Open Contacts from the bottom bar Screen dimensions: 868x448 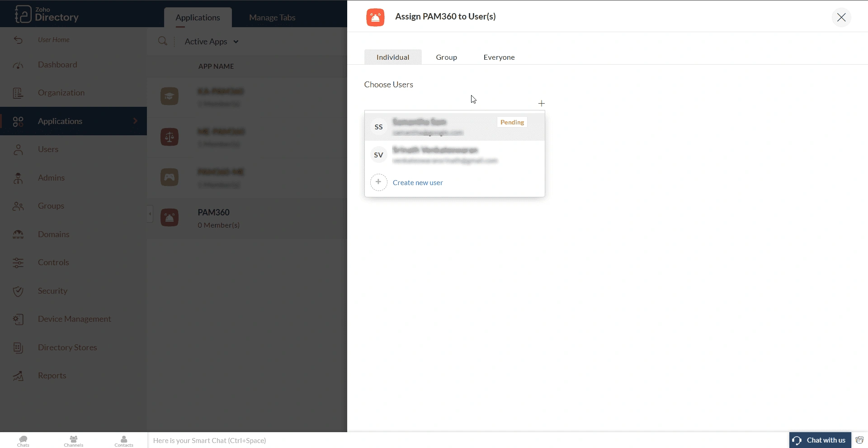coord(123,440)
